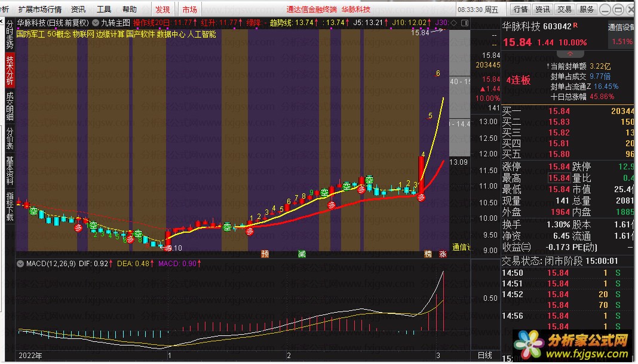Switch to the 发现 tab
The width and height of the screenshot is (638, 364).
point(162,10)
